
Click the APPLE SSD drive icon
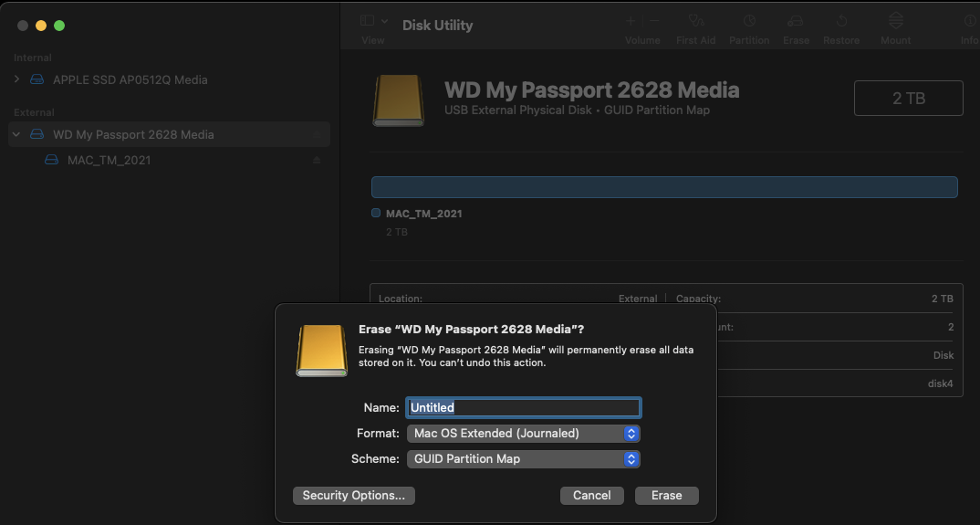tap(36, 79)
